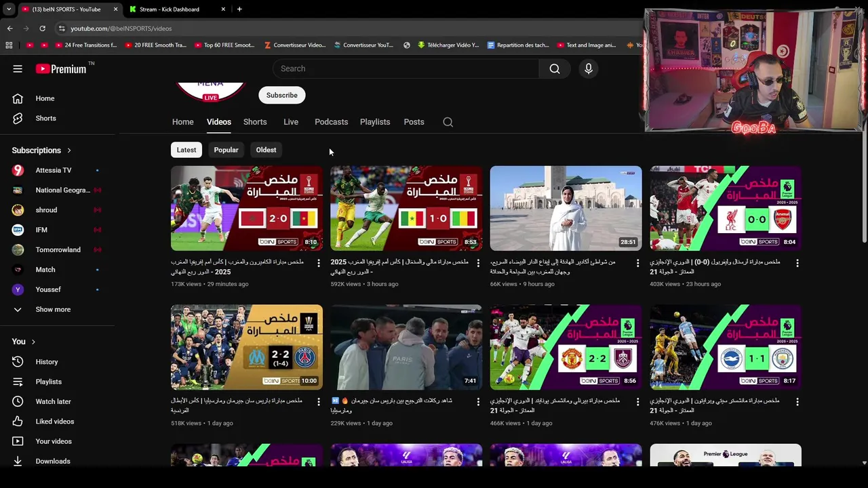
Task: Switch to the Posts tab
Action: tap(414, 122)
